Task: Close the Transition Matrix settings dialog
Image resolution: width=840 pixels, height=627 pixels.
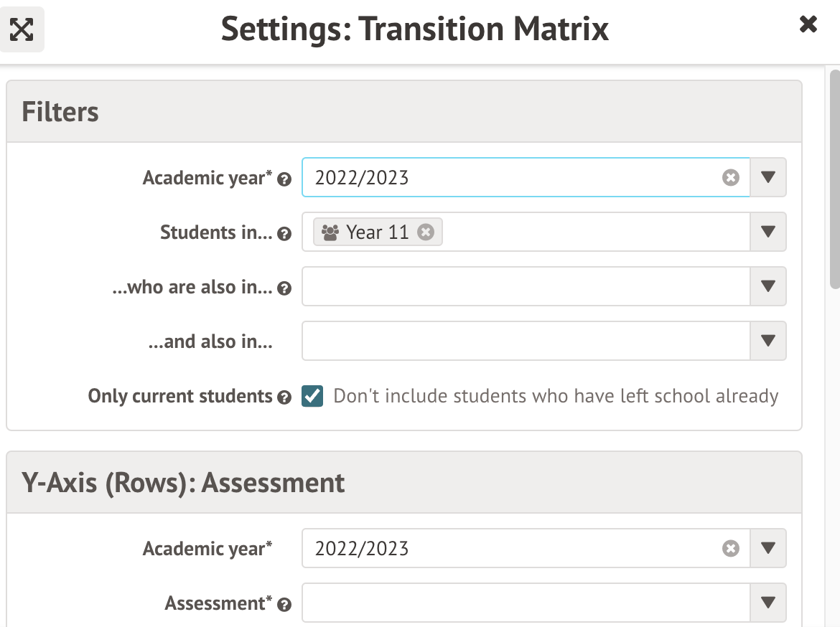Action: point(808,25)
